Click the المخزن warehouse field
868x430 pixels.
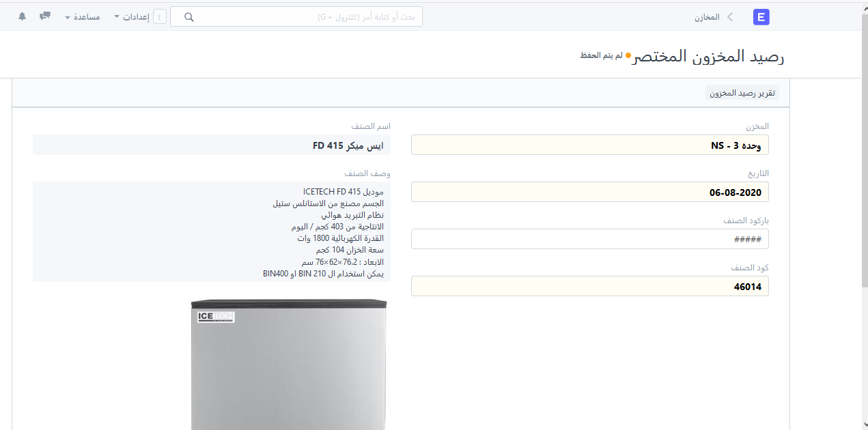click(590, 145)
